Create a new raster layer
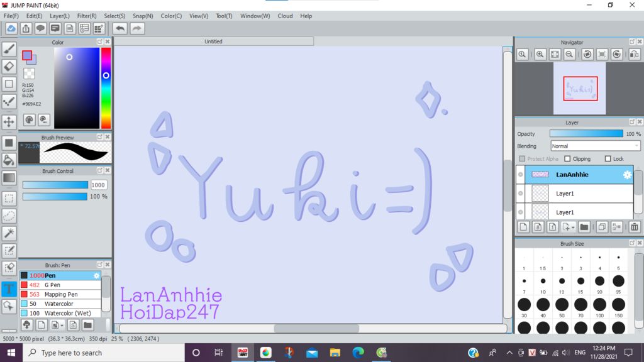 tap(523, 226)
